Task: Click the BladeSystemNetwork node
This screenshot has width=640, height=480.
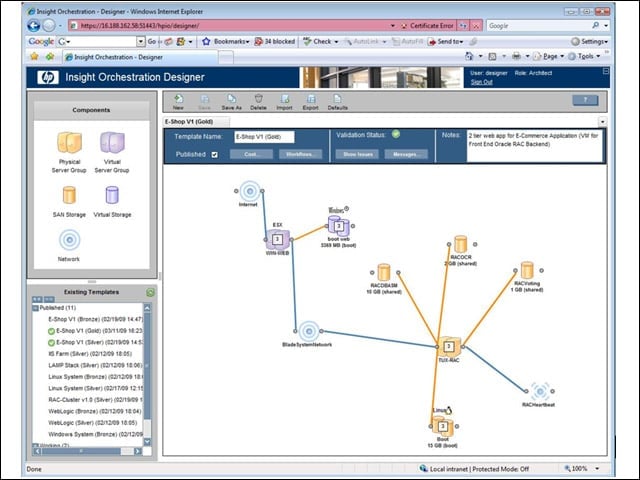Action: tap(309, 331)
